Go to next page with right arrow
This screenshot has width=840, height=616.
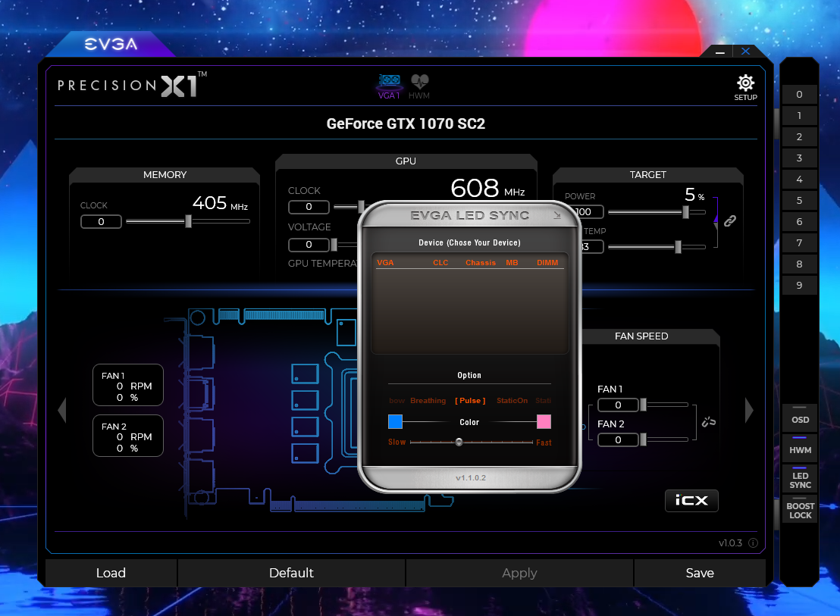[749, 410]
